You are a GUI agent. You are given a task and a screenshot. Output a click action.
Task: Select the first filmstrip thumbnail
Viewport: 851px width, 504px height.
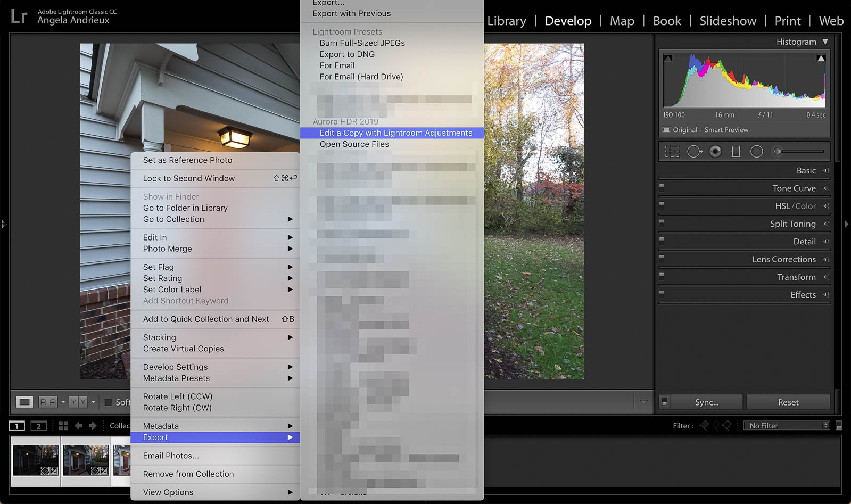pyautogui.click(x=36, y=460)
